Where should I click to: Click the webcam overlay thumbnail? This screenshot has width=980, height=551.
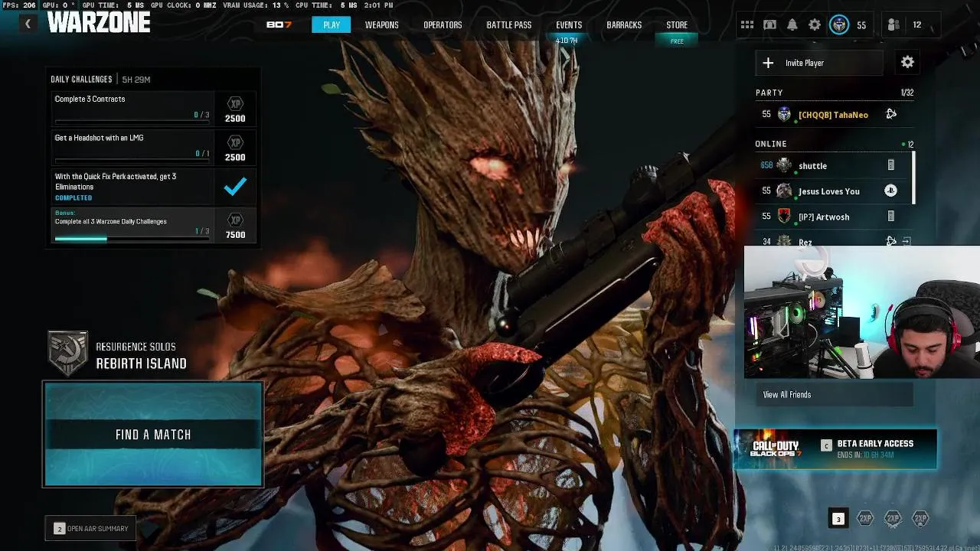[862, 312]
